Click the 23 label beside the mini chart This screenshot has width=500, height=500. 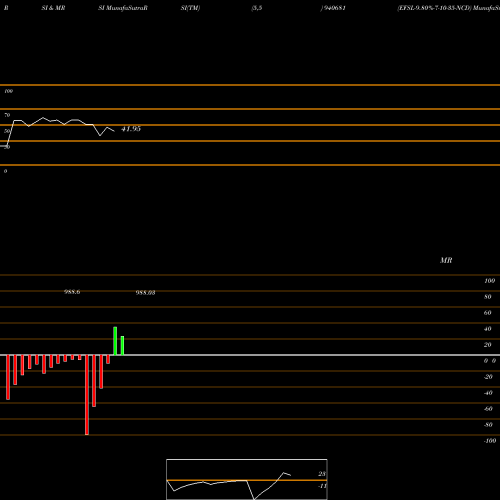pyautogui.click(x=322, y=474)
